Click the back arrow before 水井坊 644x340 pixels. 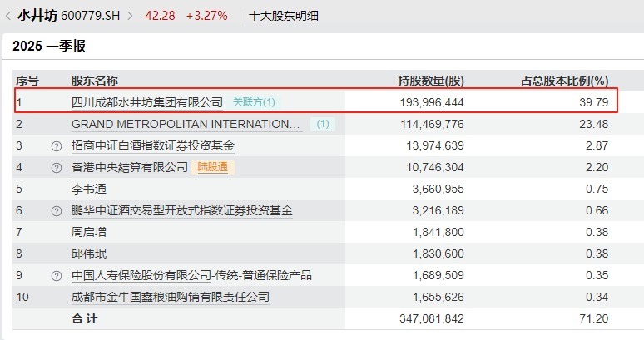pyautogui.click(x=8, y=16)
